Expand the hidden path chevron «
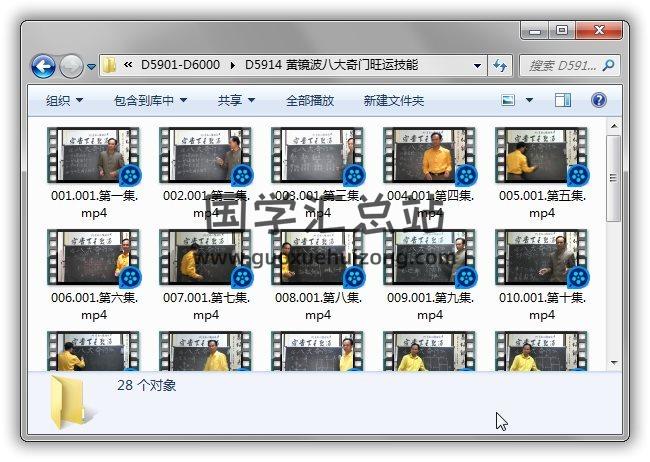Screen dimensions: 650x462 tap(128, 65)
